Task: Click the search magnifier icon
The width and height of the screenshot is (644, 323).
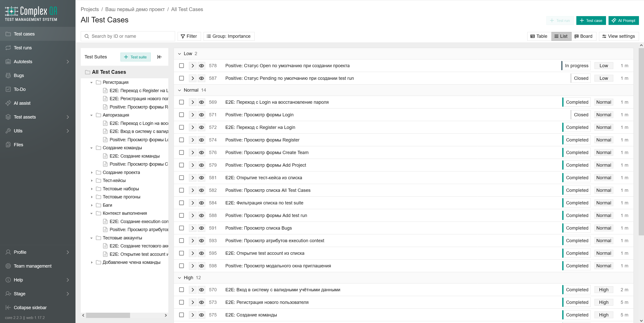Action: (87, 36)
